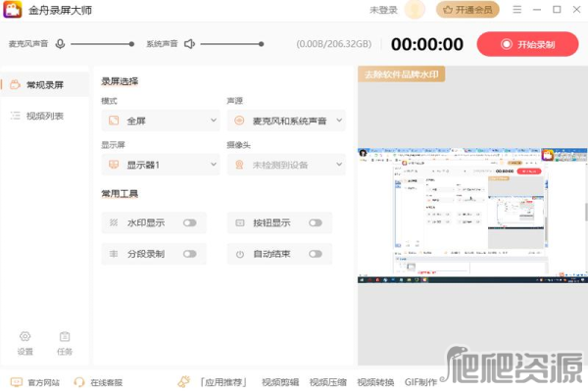The height and width of the screenshot is (391, 588).
Task: Click the 设置 label under the gear
Action: [x=25, y=352]
